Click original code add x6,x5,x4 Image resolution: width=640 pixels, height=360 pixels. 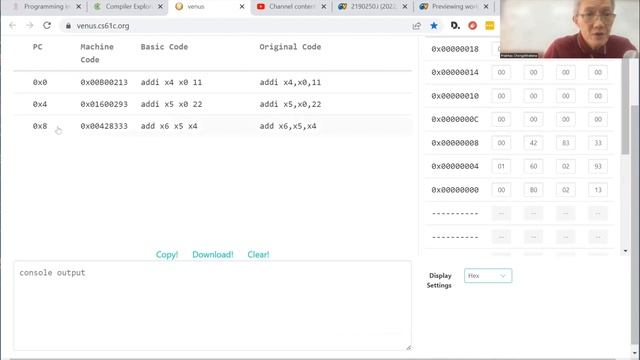pos(288,126)
